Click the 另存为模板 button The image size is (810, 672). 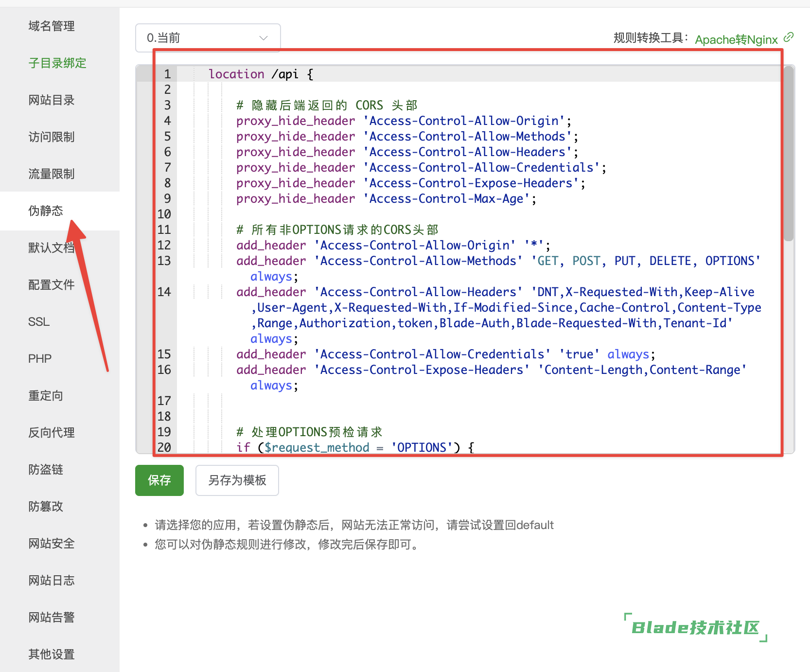coord(237,480)
